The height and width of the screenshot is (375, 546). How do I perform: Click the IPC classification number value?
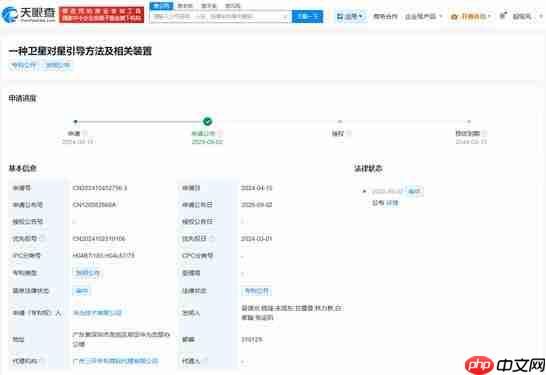coord(103,255)
